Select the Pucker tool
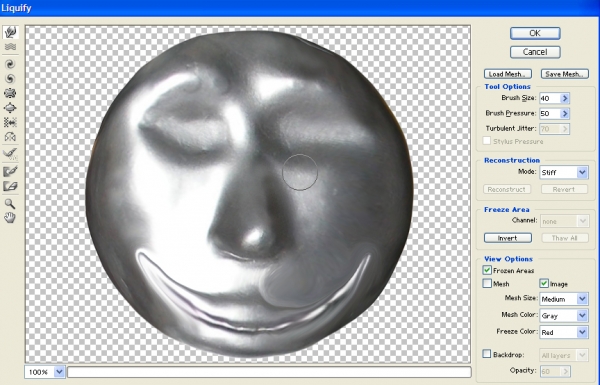 (10, 93)
